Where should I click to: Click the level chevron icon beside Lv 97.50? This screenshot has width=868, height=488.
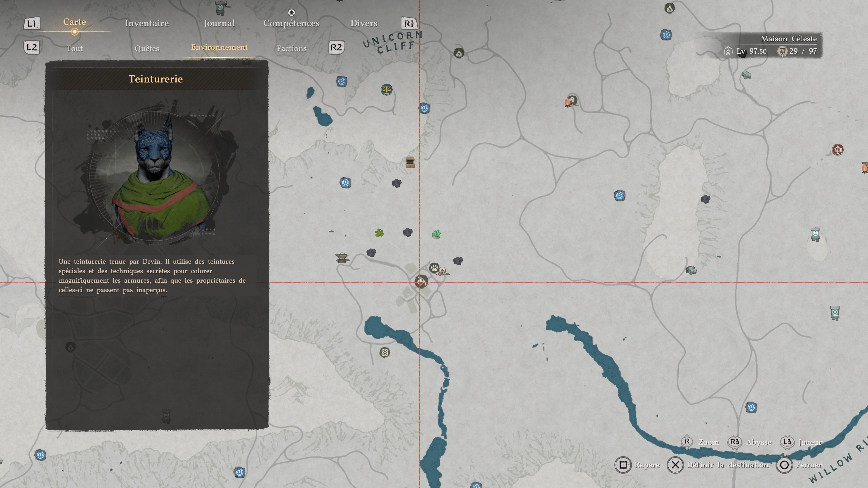(x=728, y=51)
